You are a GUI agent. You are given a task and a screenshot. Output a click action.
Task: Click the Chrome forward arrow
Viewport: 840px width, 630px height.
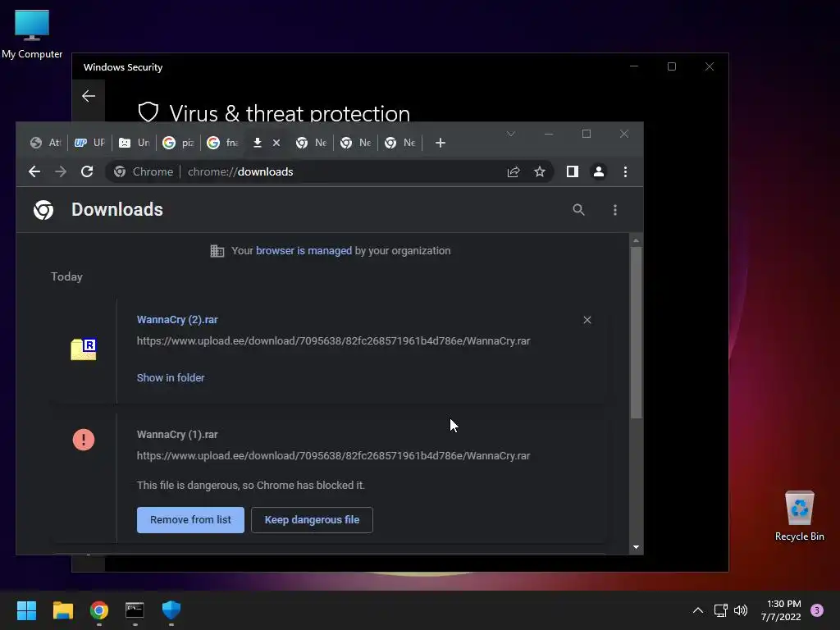pyautogui.click(x=61, y=171)
